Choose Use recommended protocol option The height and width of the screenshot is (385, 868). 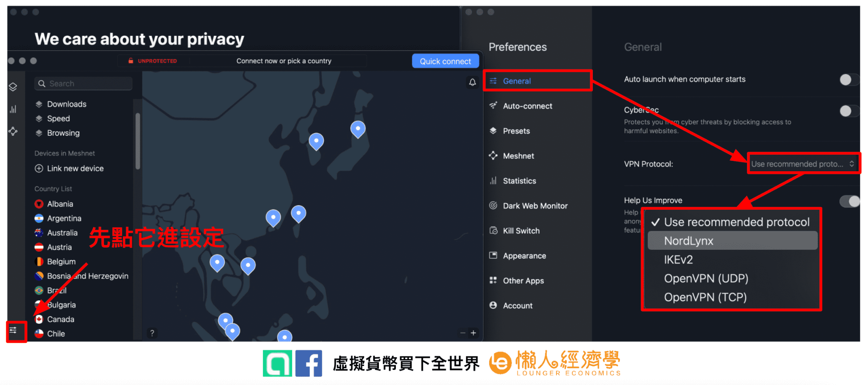coord(732,222)
